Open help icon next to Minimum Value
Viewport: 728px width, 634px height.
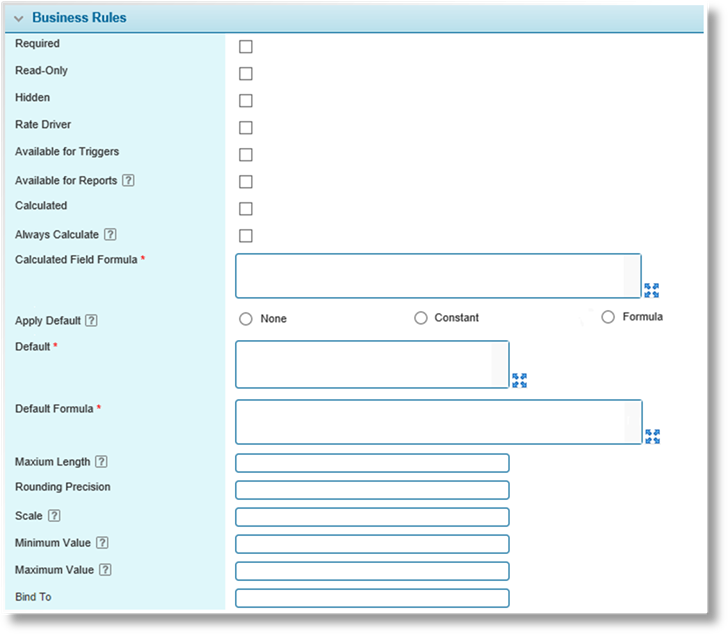pyautogui.click(x=102, y=543)
